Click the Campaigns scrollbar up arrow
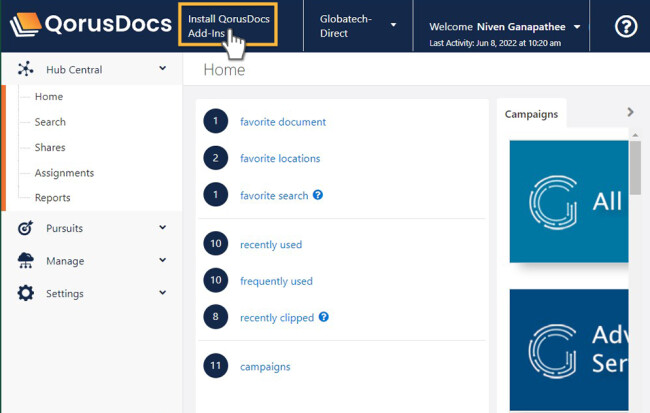Screen dimensions: 650x413 pos(635,135)
